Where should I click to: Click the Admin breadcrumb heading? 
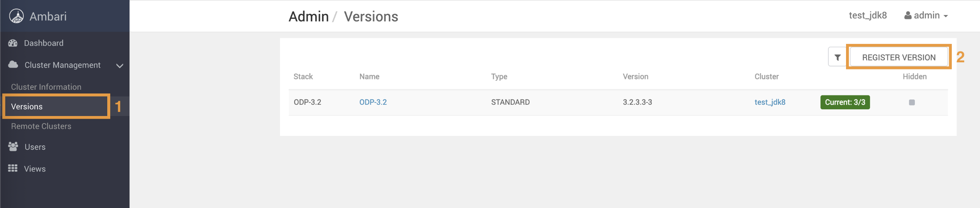tap(309, 17)
